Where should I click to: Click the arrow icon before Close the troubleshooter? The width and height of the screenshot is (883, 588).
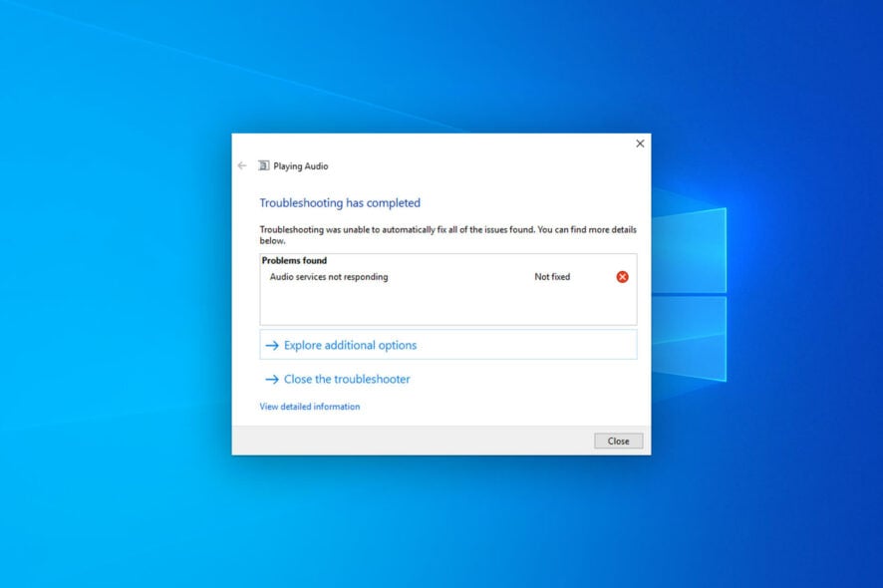tap(271, 379)
